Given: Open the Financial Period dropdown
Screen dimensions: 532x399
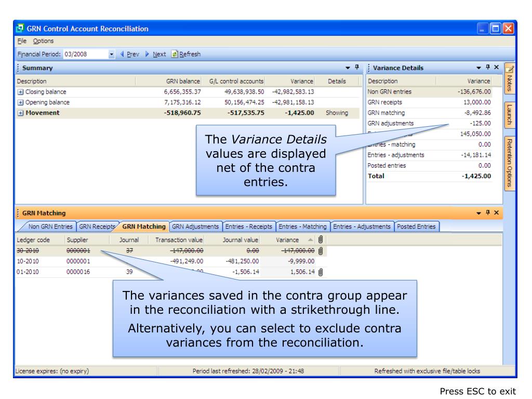Looking at the screenshot, I should [x=111, y=54].
